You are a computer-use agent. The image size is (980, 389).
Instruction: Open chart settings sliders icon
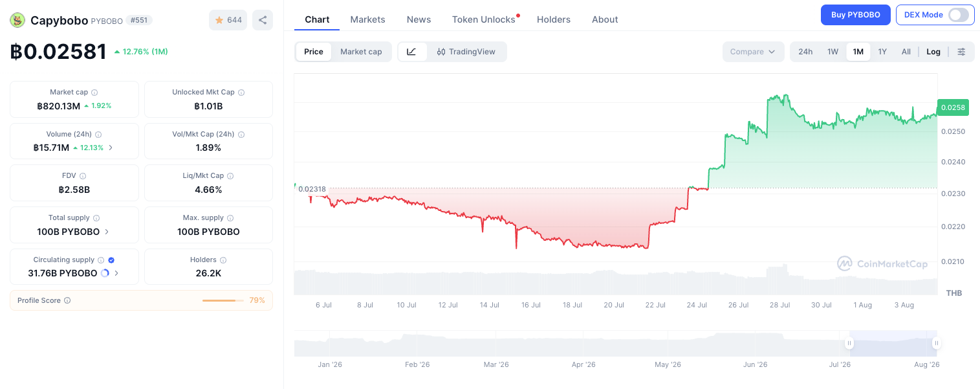point(961,52)
